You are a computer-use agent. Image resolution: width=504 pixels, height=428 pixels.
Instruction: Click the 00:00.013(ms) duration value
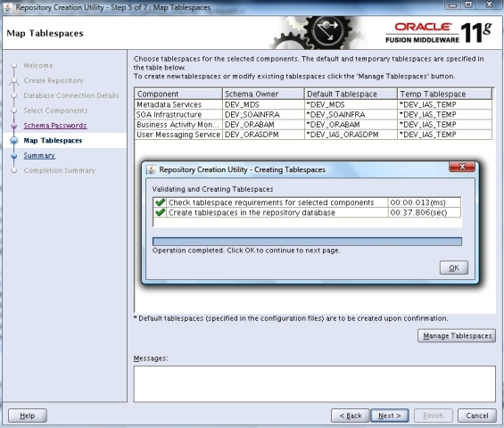(417, 202)
